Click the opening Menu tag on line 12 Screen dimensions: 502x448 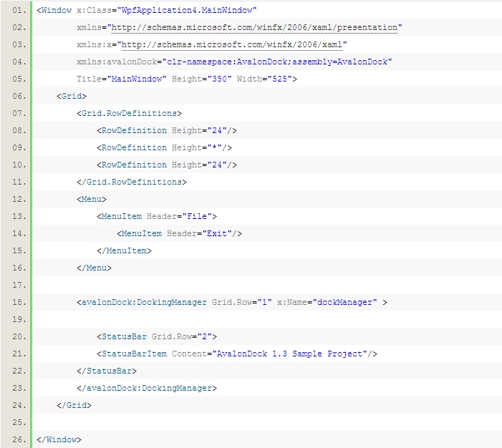(x=92, y=199)
